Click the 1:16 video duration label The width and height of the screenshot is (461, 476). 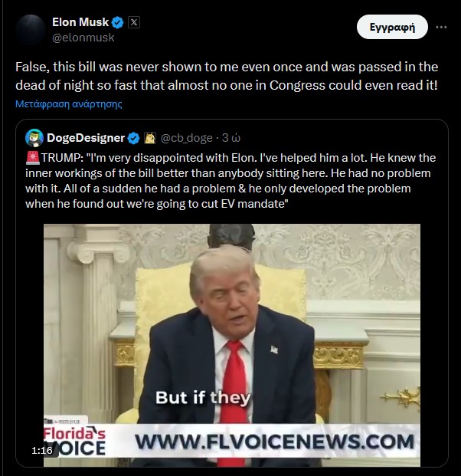click(x=42, y=450)
